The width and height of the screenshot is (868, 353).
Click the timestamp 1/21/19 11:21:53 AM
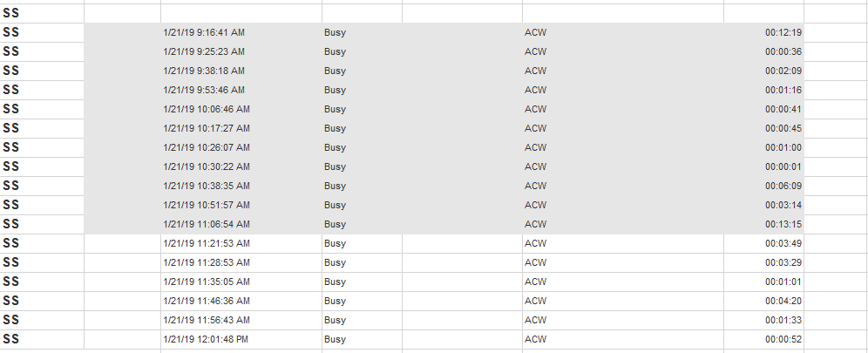pyautogui.click(x=207, y=243)
